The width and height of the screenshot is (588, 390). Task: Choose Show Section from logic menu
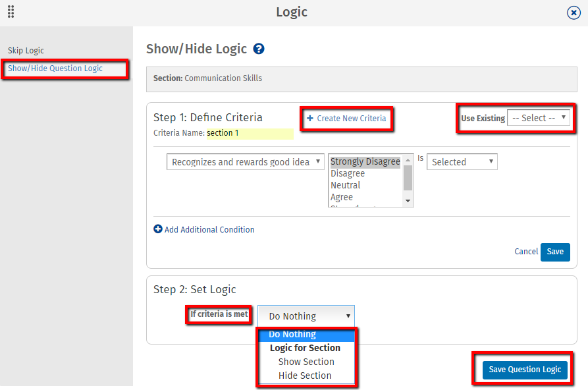[306, 362]
